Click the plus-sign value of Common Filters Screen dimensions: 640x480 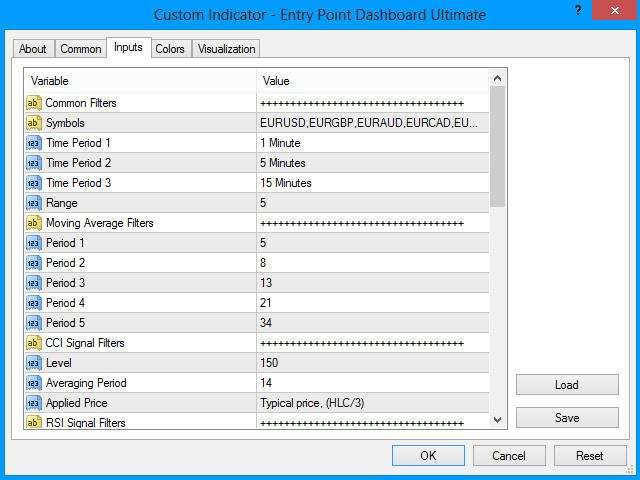click(362, 103)
